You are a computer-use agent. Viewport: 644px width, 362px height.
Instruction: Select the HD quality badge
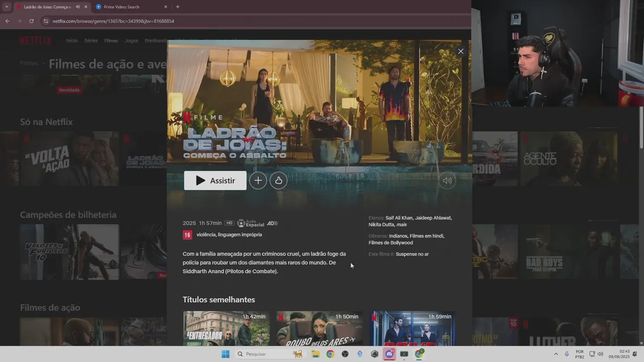pos(229,223)
